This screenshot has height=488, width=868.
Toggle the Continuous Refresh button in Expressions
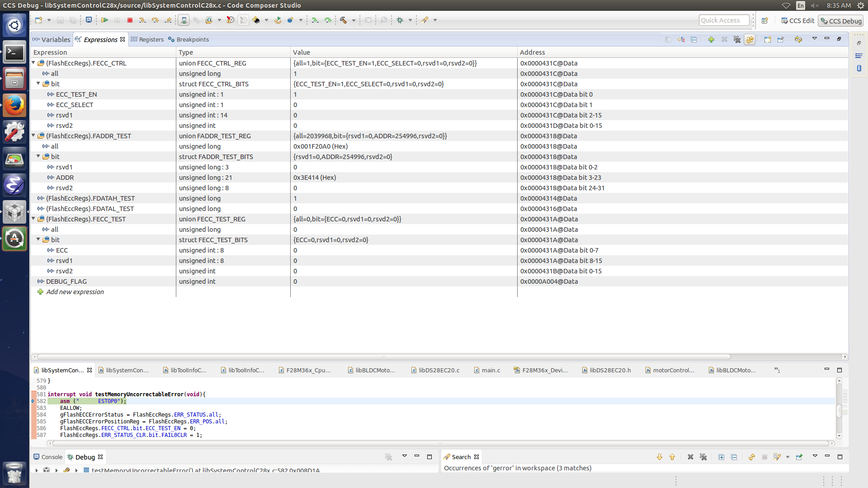tap(750, 40)
